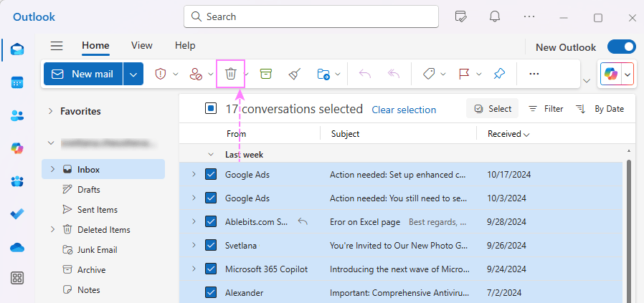The width and height of the screenshot is (644, 303).
Task: Uncheck the Microsoft 365 Copilot message
Action: (211, 269)
